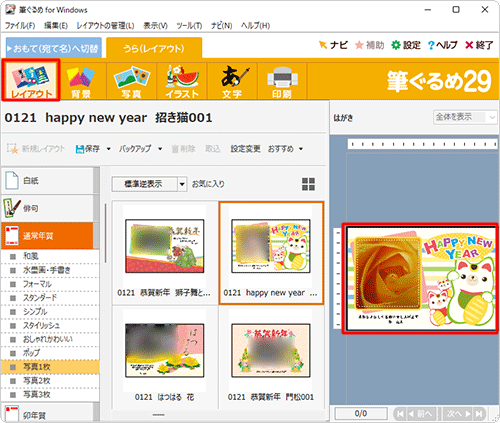Open the 印刷 print tool

click(282, 81)
